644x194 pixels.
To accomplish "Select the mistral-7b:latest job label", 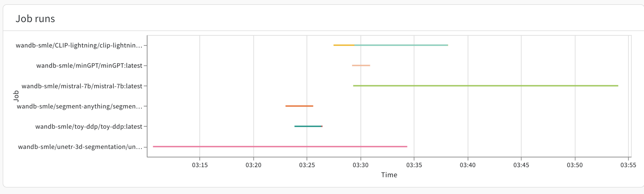I will point(82,86).
